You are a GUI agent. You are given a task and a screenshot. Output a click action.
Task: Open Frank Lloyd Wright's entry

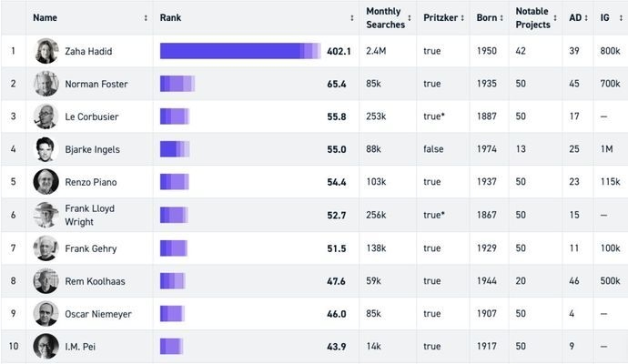click(x=89, y=215)
